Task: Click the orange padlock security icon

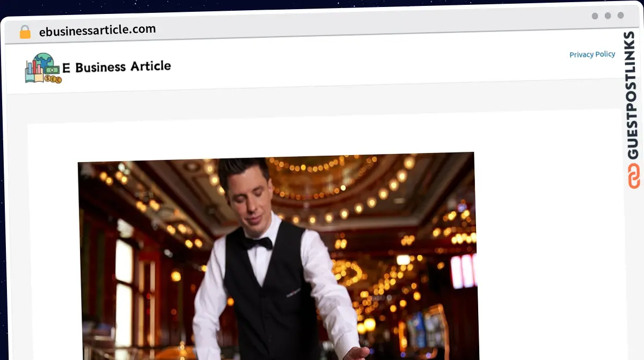Action: 25,32
